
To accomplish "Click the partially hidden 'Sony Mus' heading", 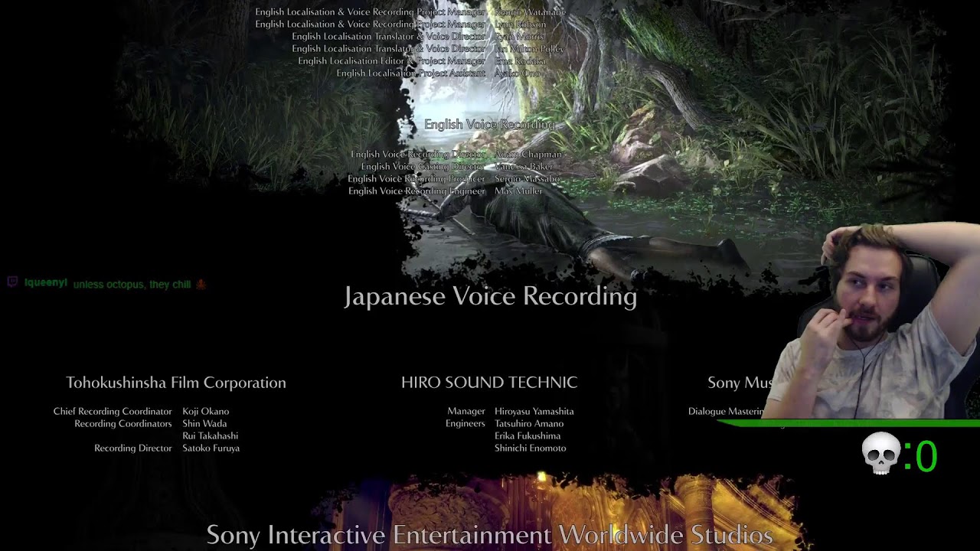I will [x=740, y=383].
